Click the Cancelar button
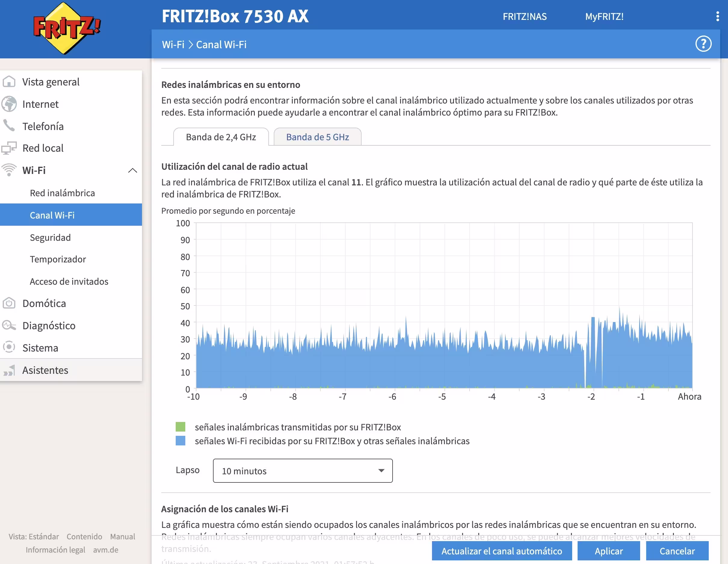 677,551
